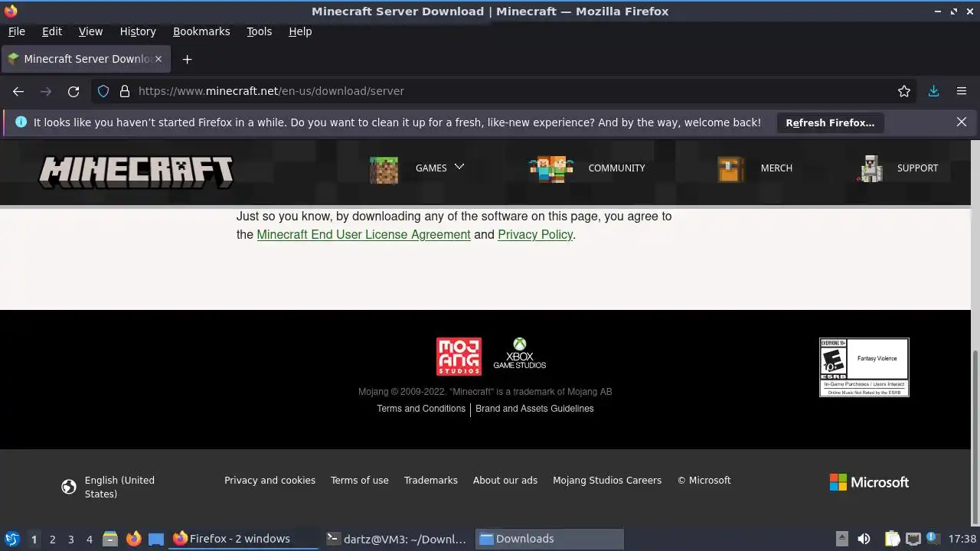Launch file manager from taskbar
The image size is (980, 551).
point(110,539)
